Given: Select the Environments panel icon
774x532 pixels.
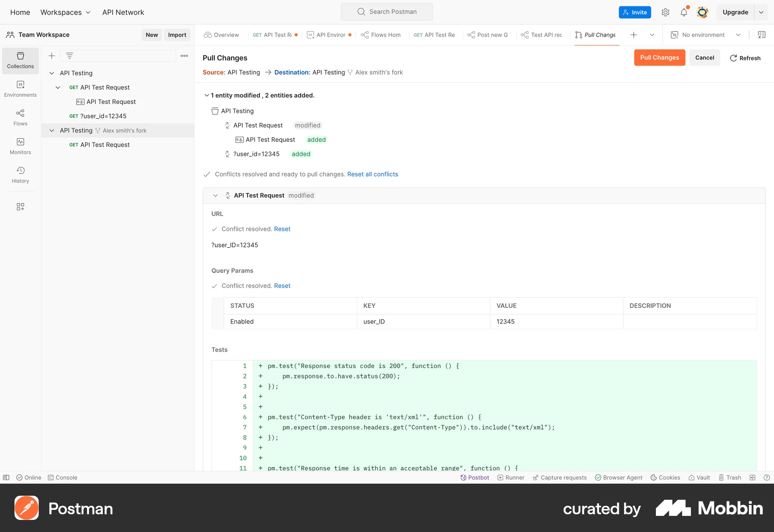Looking at the screenshot, I should coord(20,89).
